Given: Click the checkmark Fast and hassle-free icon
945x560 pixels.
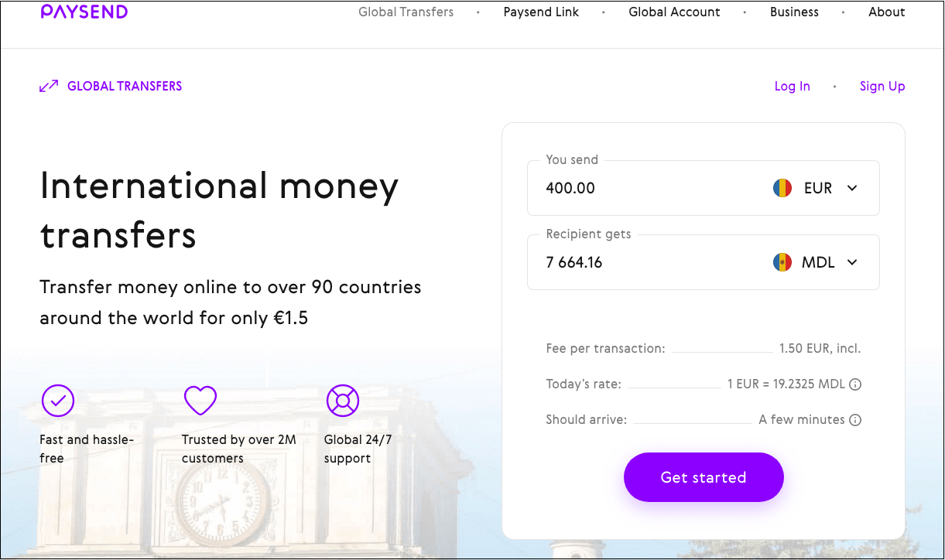Looking at the screenshot, I should coord(58,401).
